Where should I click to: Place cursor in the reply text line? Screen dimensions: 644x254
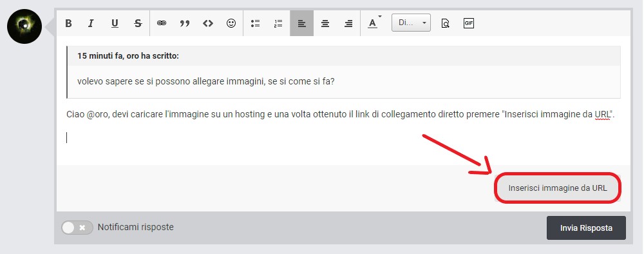(x=340, y=114)
